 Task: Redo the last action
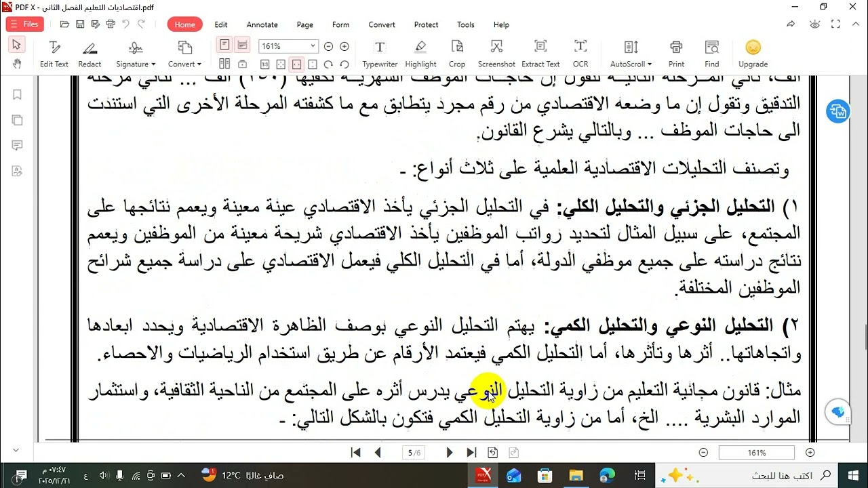click(141, 24)
